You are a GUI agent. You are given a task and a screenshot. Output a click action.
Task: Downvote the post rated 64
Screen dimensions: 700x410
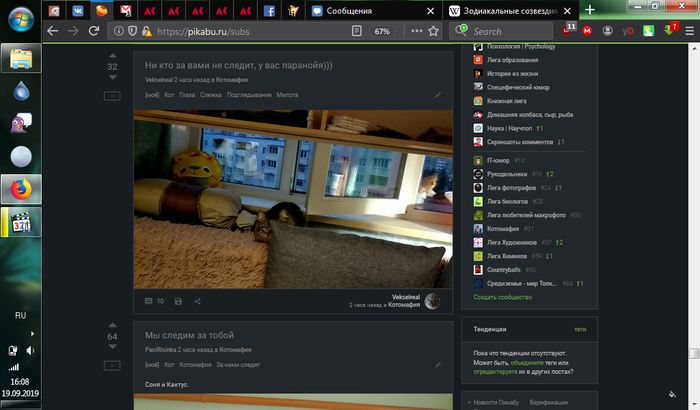click(112, 347)
